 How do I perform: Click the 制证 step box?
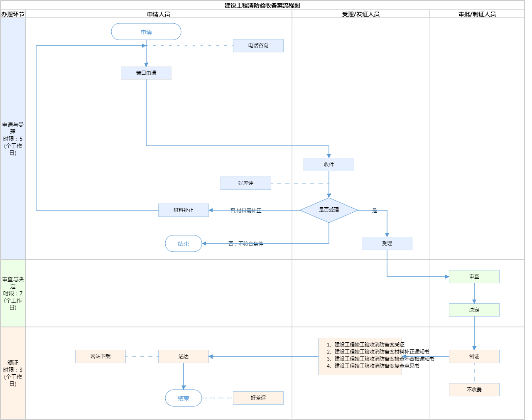(x=474, y=356)
